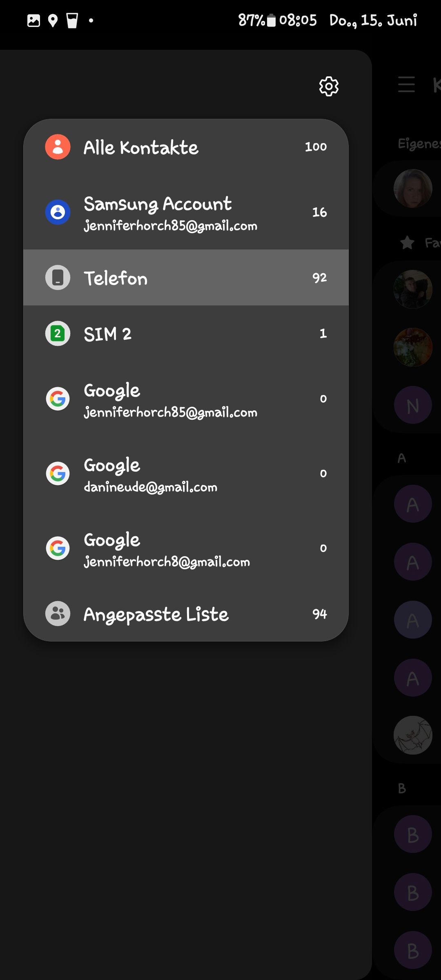The height and width of the screenshot is (980, 441).
Task: Tap the green SIM 2 icon
Action: click(58, 334)
